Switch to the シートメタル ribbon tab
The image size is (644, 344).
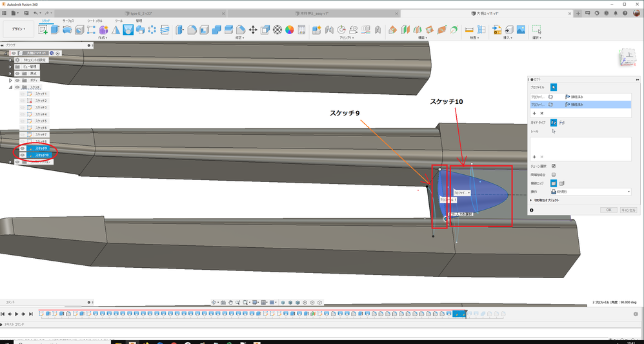95,20
